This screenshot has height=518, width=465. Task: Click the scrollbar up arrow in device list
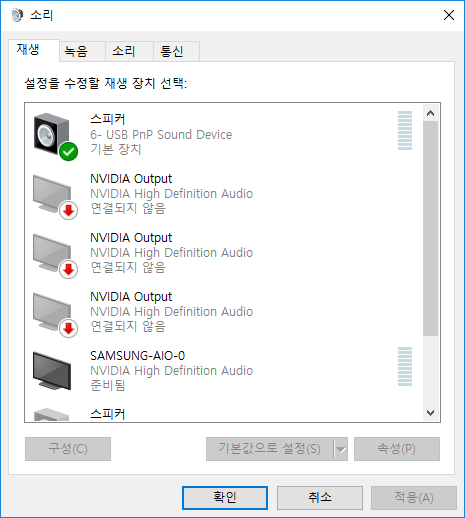430,113
